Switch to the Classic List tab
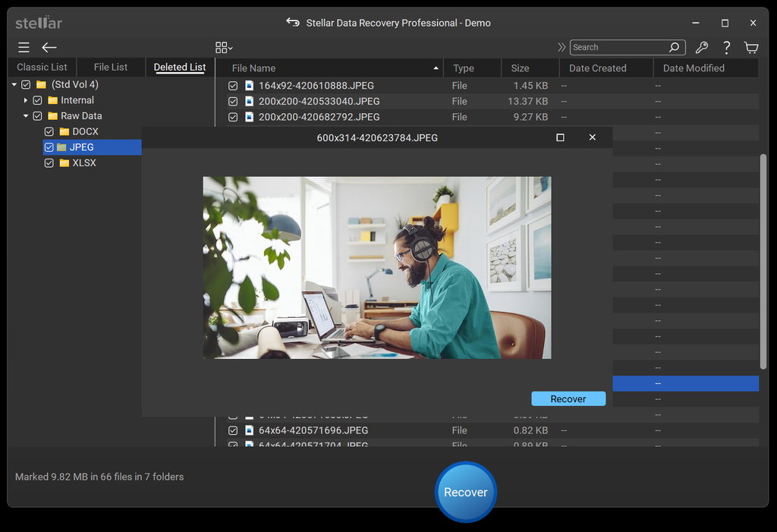 [x=42, y=67]
